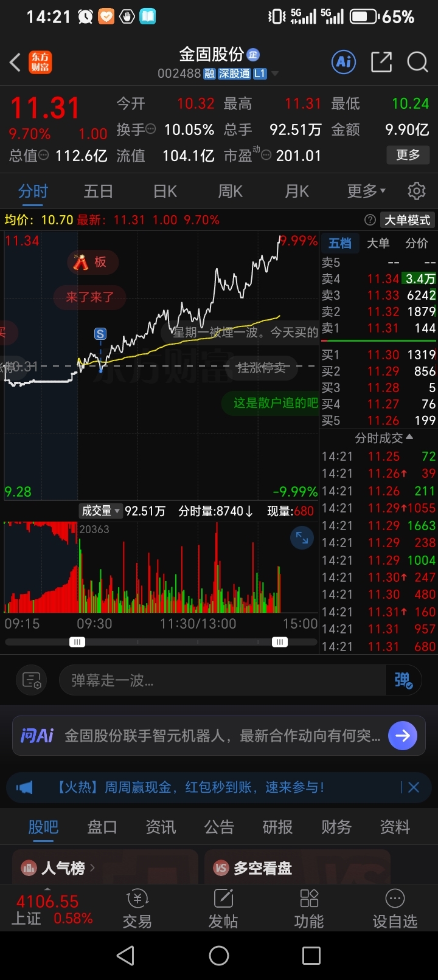The height and width of the screenshot is (980, 438).
Task: Tap the 更多 quote details button
Action: 408,155
